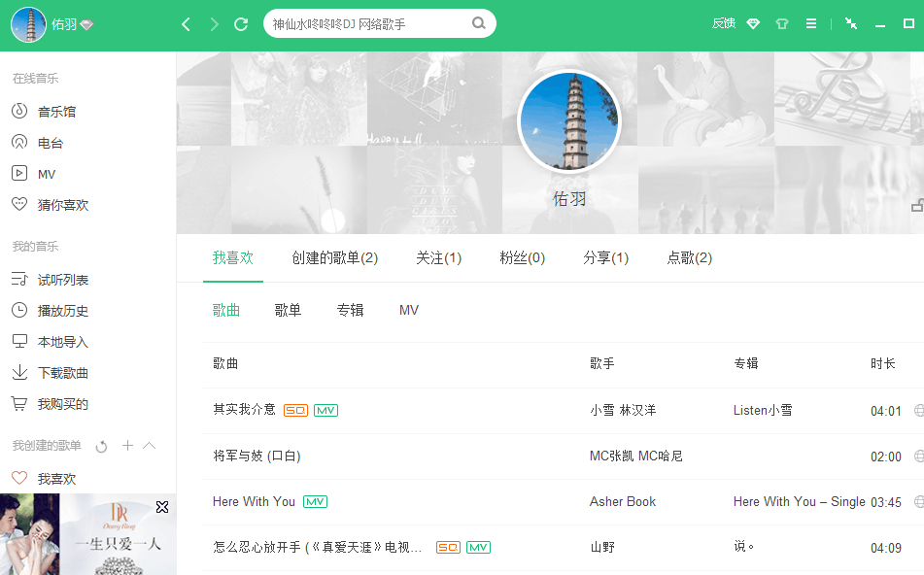Switch to 创建的歌单(2) tab
Screen dimensions: 924x575
334,257
